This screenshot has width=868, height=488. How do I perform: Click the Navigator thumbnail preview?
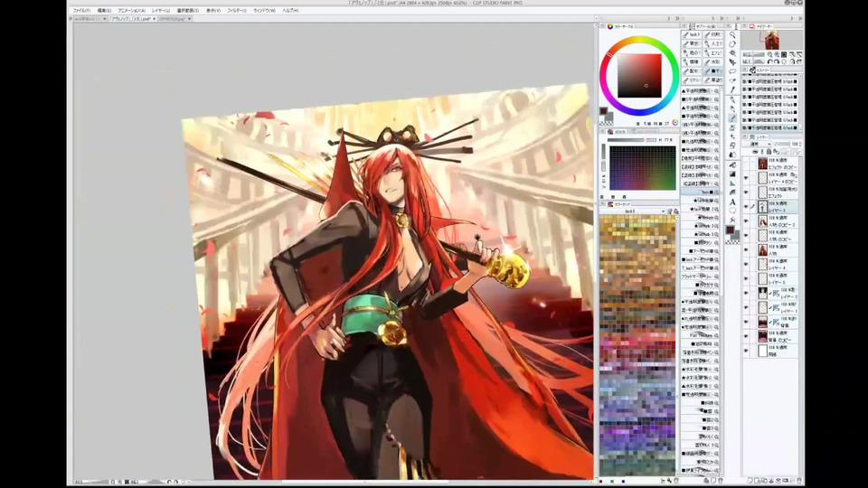point(771,40)
